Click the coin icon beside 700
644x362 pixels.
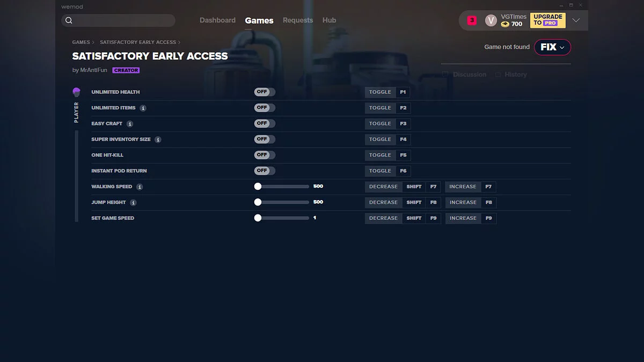[505, 24]
